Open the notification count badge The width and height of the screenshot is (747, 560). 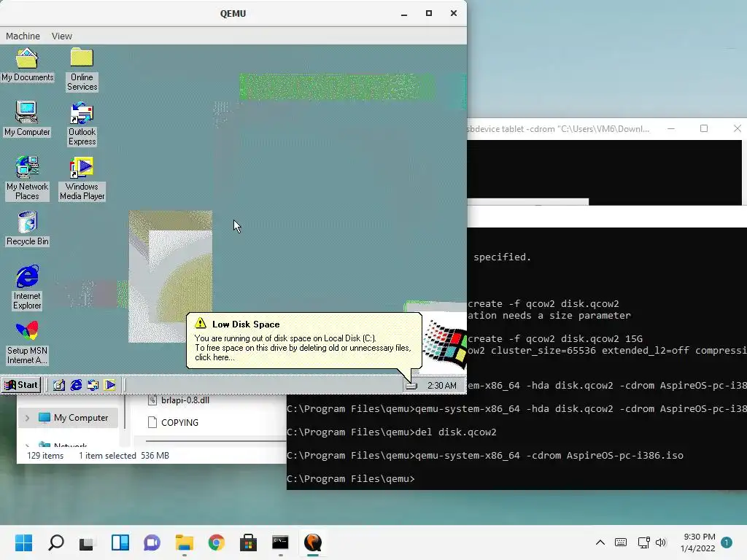tap(727, 542)
